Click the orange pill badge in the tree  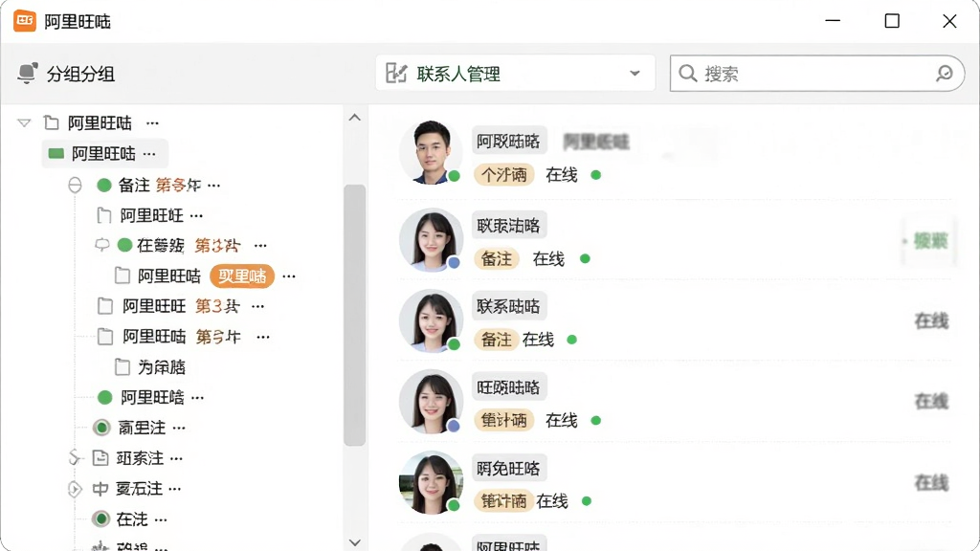click(x=242, y=276)
